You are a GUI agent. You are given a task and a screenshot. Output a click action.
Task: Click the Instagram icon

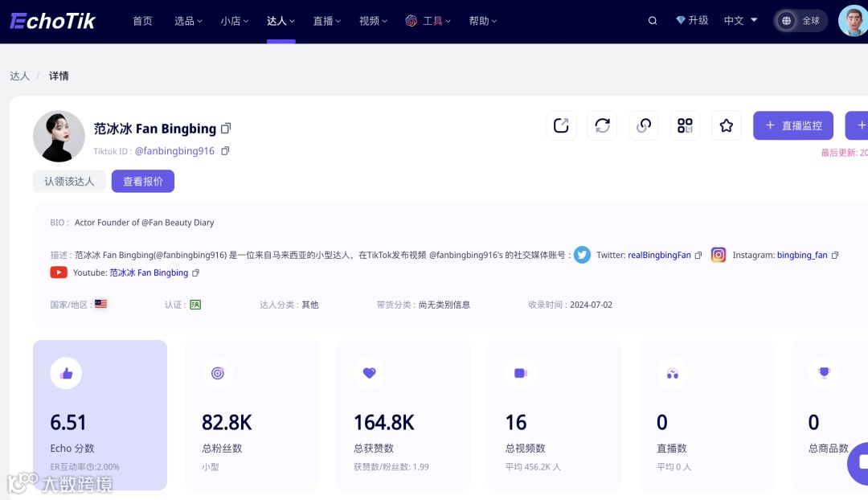point(718,255)
